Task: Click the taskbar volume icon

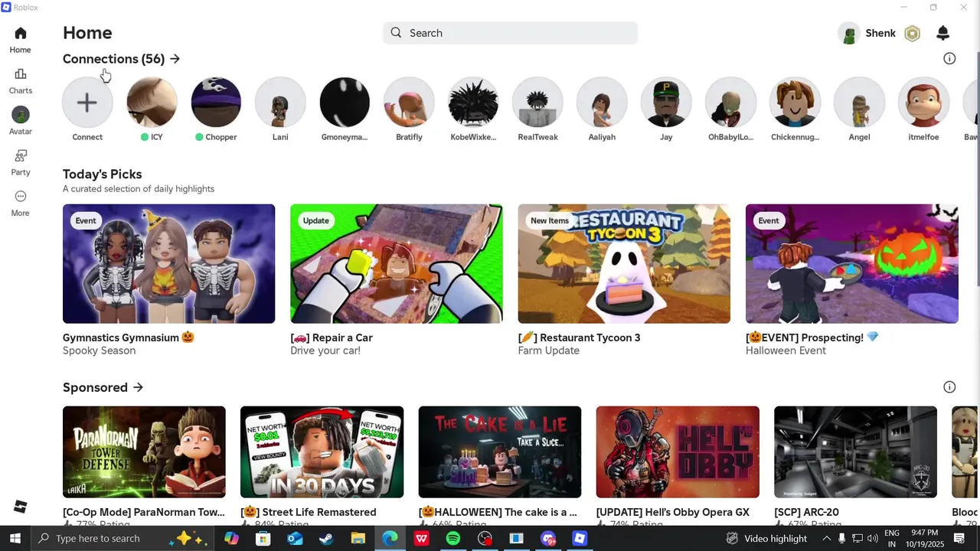Action: 873,539
